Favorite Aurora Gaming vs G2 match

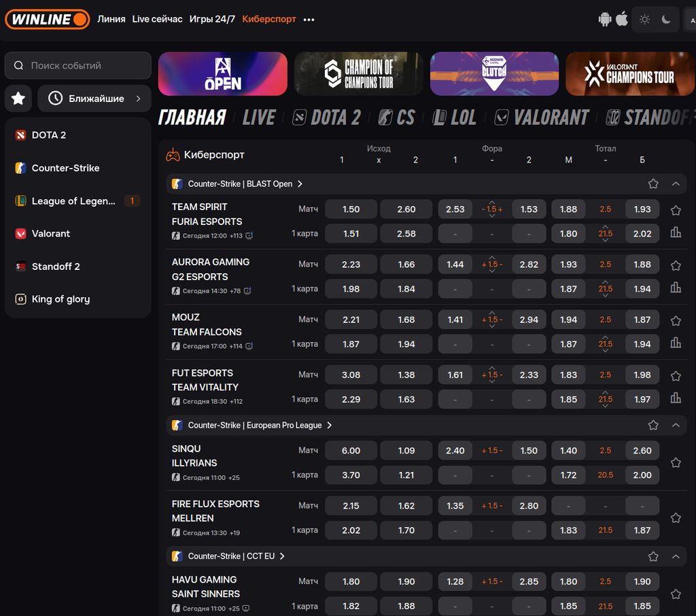[x=676, y=266]
